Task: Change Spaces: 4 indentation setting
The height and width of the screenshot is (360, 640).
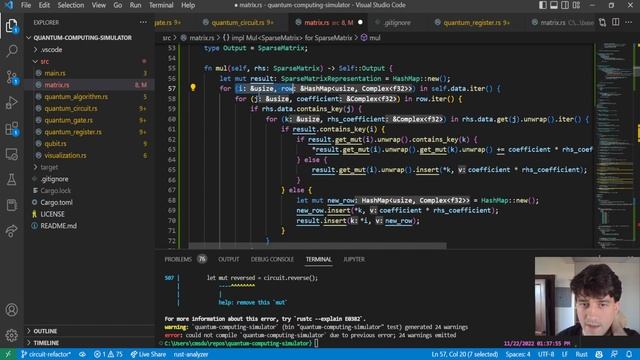Action: (x=518, y=354)
